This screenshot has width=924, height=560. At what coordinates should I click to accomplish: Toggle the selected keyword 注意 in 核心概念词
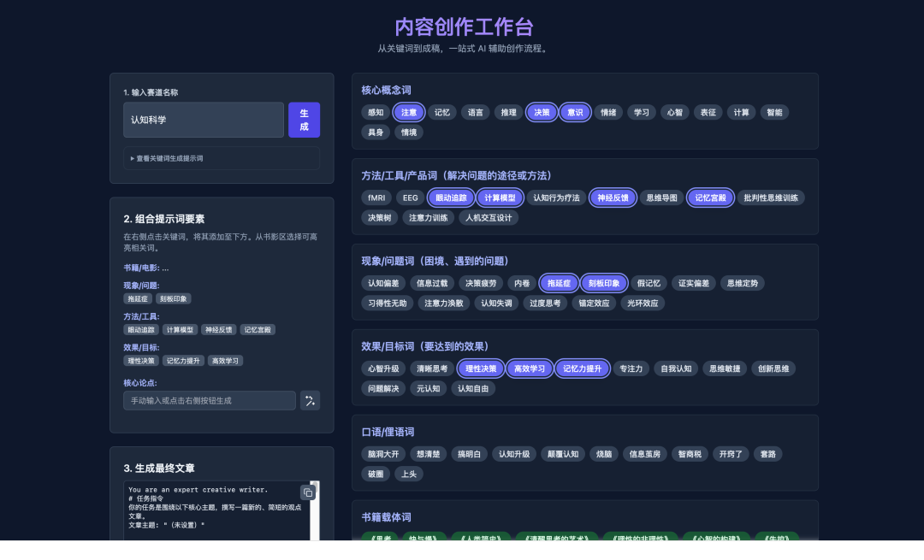tap(408, 112)
